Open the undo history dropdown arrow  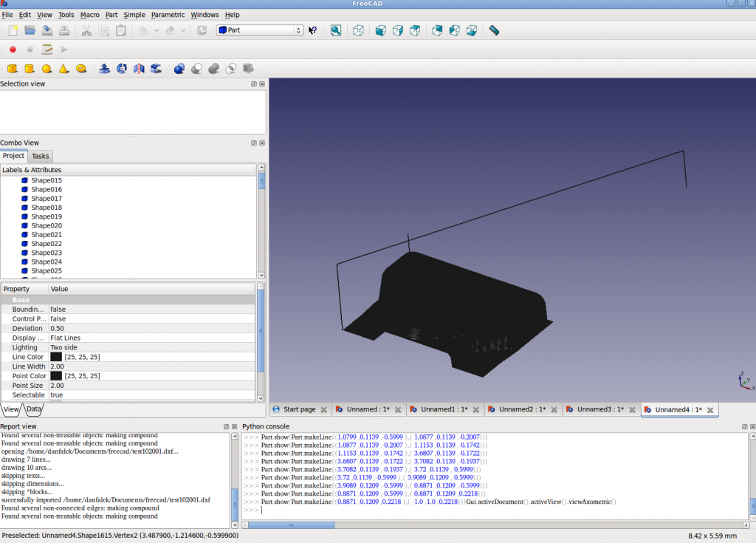pyautogui.click(x=157, y=30)
